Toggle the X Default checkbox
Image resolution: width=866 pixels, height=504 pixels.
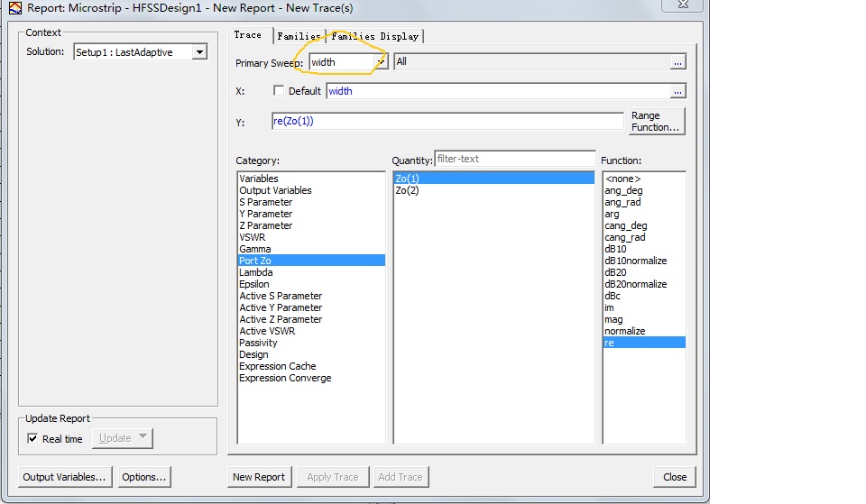(x=279, y=90)
